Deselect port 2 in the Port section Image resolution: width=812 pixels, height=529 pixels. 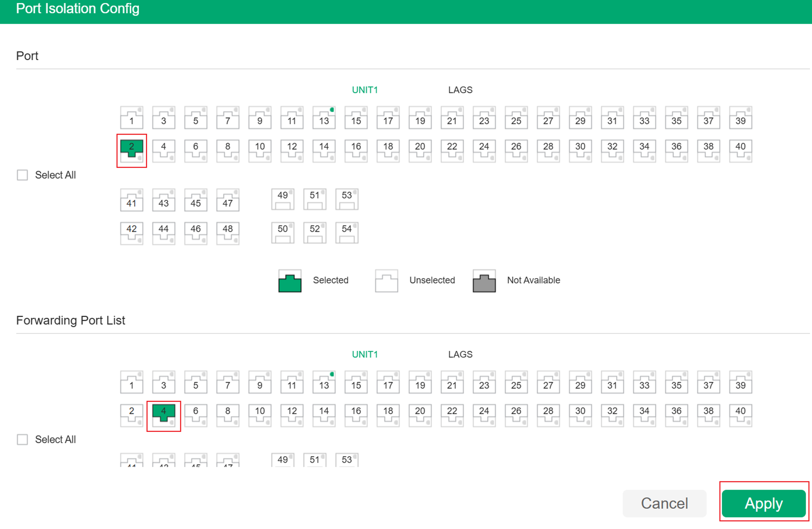click(131, 151)
